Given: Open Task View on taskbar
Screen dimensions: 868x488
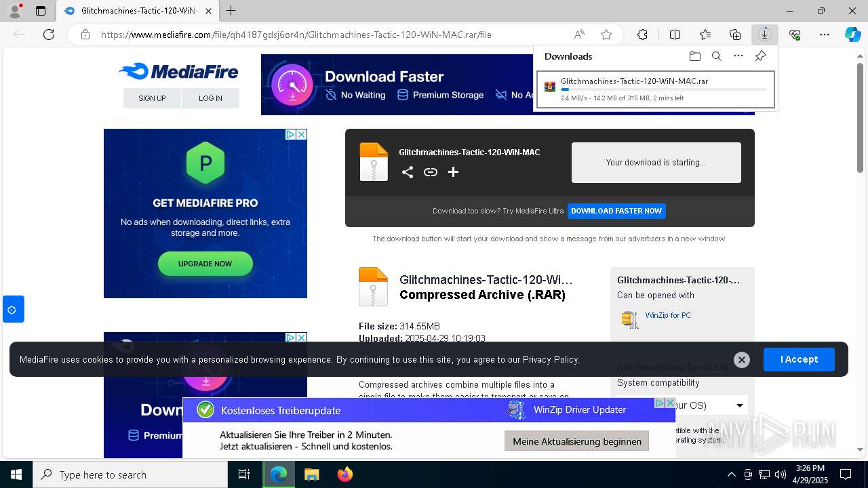Looking at the screenshot, I should [x=244, y=474].
